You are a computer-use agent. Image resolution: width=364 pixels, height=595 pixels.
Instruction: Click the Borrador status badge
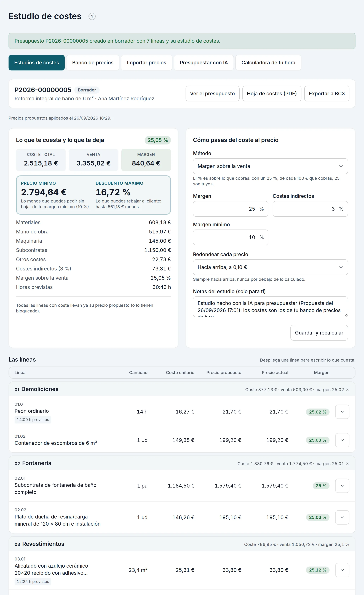click(x=87, y=90)
